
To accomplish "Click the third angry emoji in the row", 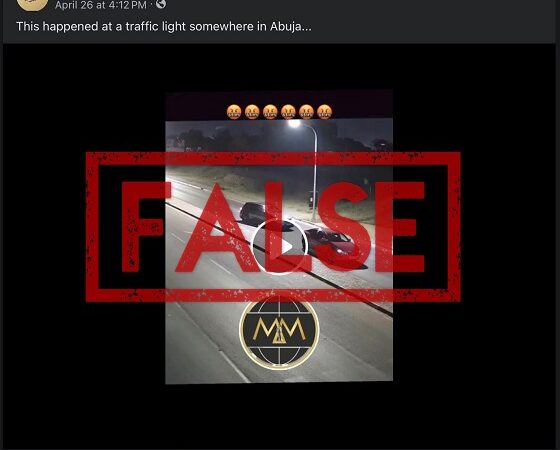I will 270,112.
